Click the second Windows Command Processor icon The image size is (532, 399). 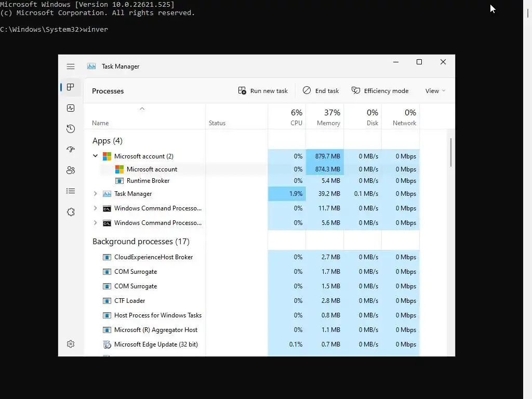click(107, 223)
